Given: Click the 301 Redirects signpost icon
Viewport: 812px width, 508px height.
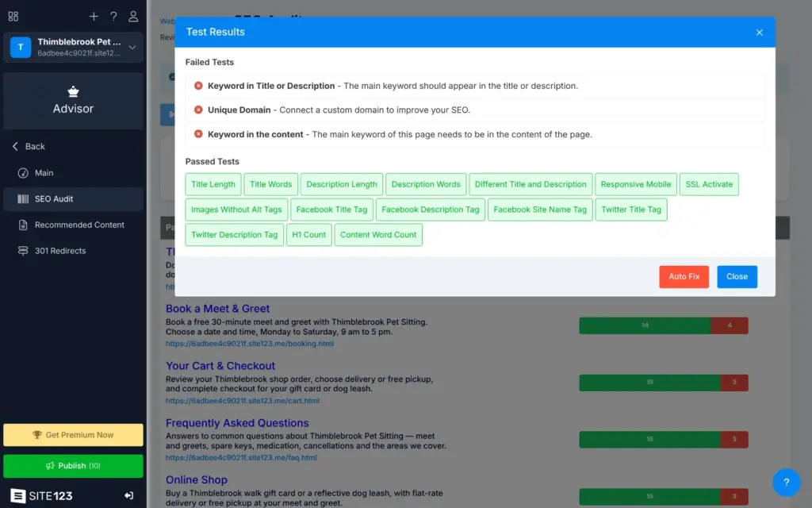Looking at the screenshot, I should click(23, 251).
